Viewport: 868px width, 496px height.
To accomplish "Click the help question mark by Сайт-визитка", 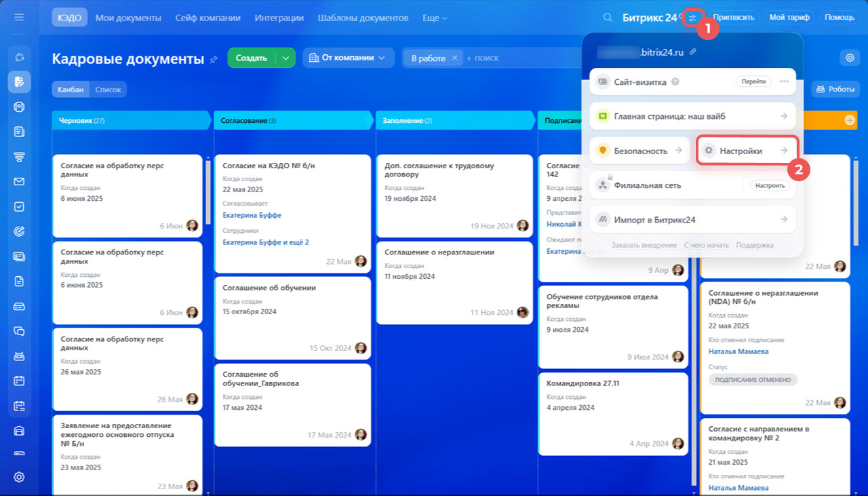I will (675, 81).
